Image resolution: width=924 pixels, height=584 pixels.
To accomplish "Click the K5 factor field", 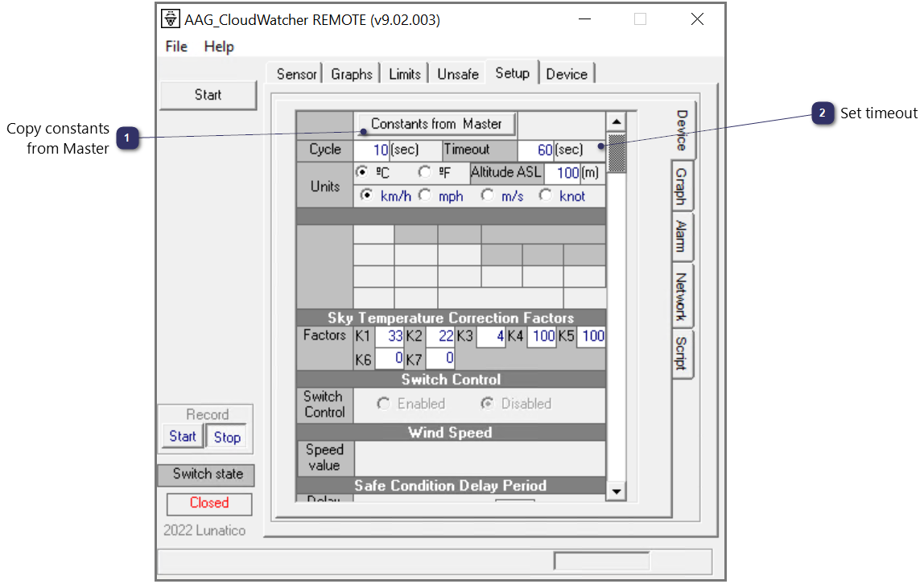I will click(x=591, y=336).
